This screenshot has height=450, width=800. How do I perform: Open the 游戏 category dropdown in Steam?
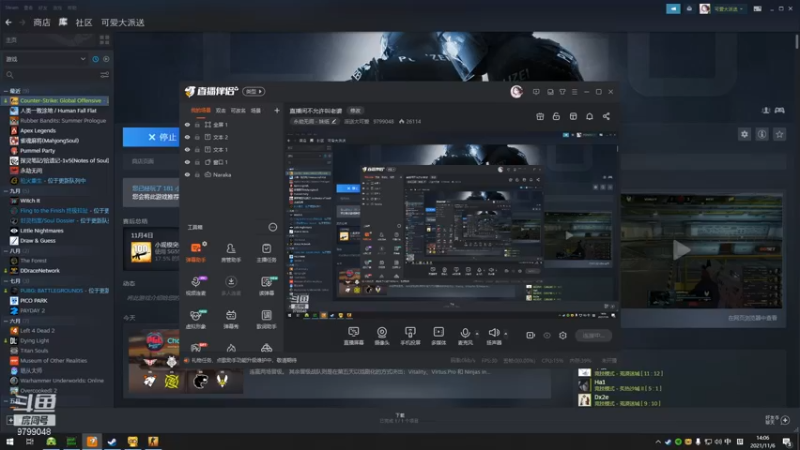pos(45,59)
